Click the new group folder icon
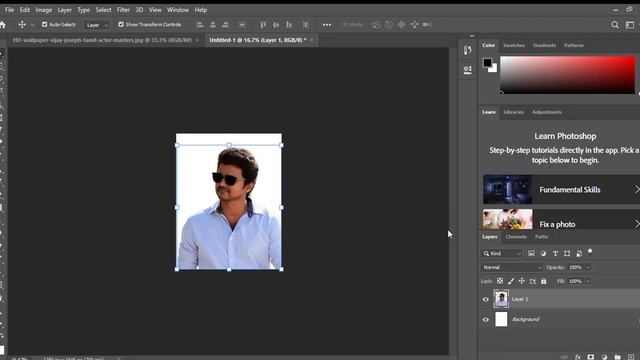Screen dimensions: 640x360 [617, 357]
